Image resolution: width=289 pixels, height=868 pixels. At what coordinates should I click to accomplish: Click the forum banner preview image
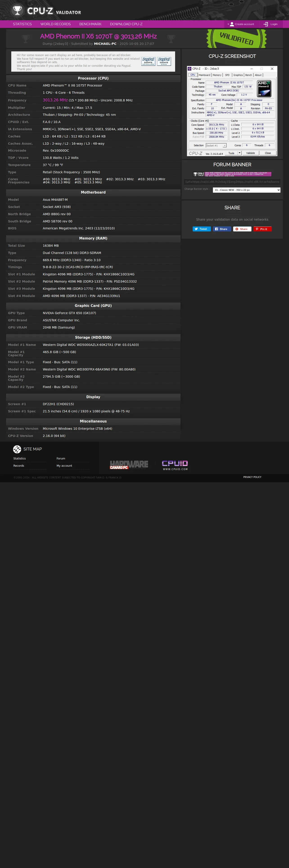click(x=232, y=174)
